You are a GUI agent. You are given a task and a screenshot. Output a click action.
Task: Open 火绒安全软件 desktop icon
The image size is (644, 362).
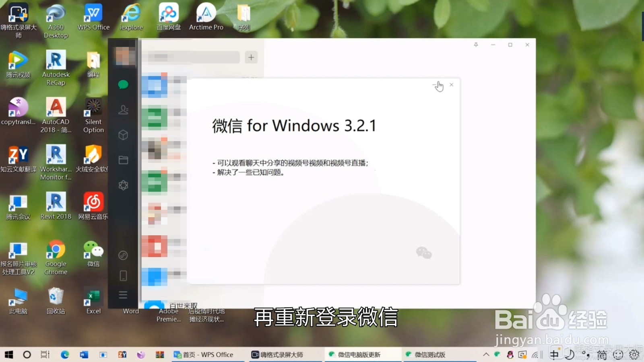93,159
